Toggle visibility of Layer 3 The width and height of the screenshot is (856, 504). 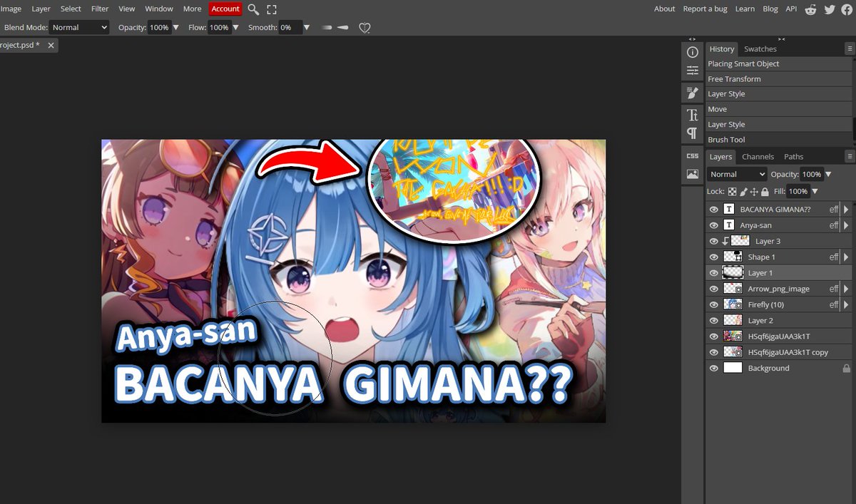[713, 241]
